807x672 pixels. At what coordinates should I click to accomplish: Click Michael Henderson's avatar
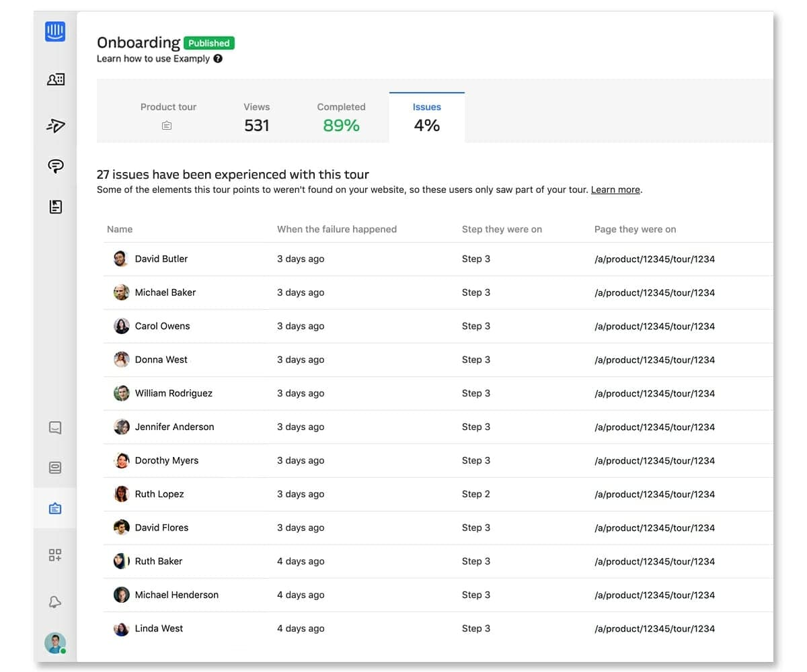(121, 595)
